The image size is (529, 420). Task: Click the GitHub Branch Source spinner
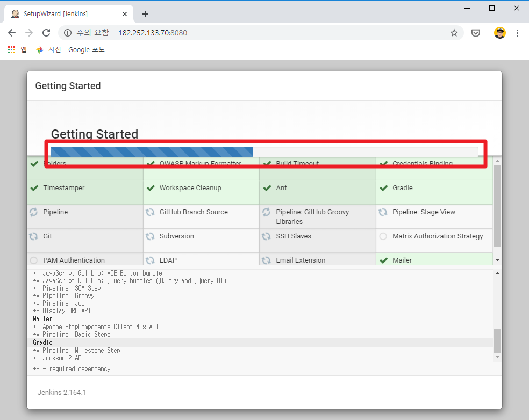tap(150, 212)
